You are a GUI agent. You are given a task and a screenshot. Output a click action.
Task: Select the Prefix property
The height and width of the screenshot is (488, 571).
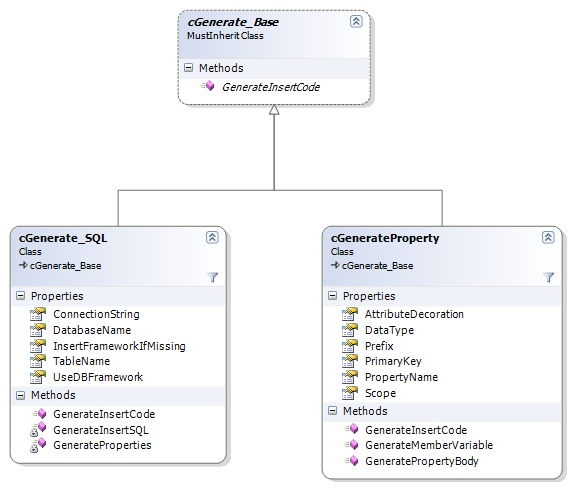(x=379, y=346)
